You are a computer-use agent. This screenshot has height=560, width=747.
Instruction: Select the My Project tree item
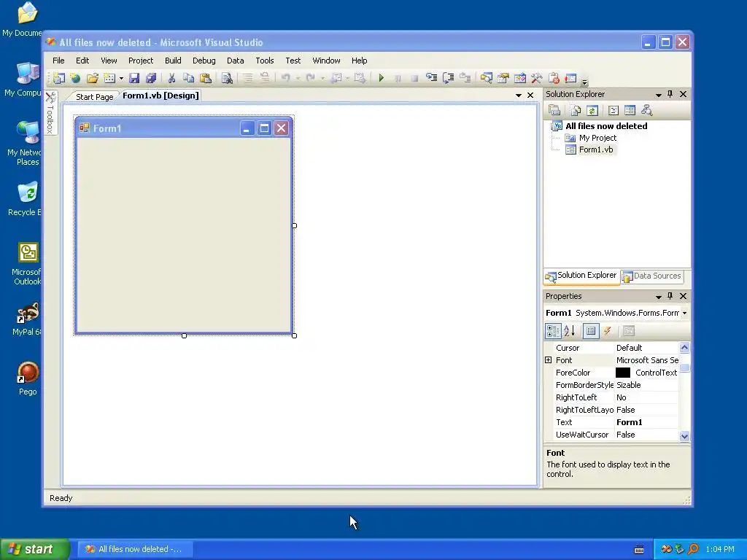[597, 138]
